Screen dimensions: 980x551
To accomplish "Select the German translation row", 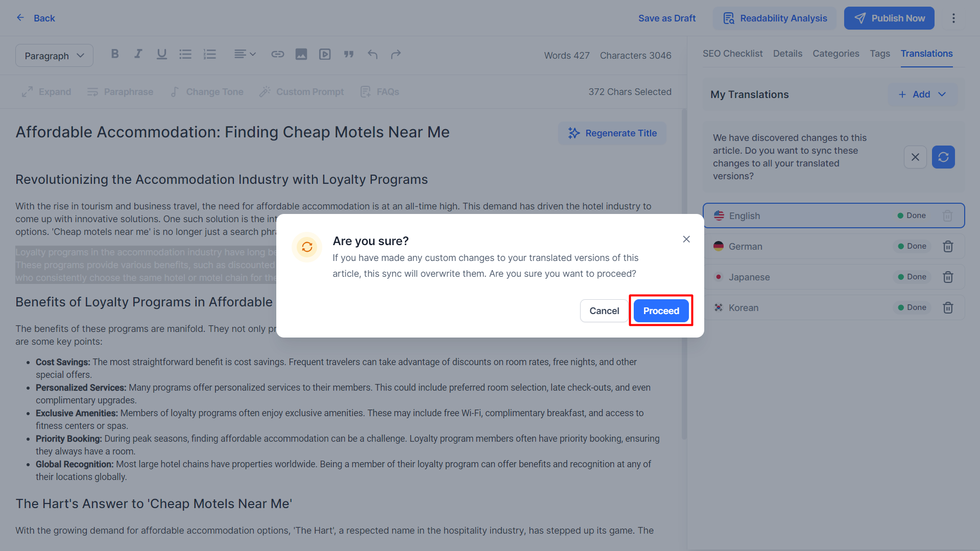I will tap(833, 246).
